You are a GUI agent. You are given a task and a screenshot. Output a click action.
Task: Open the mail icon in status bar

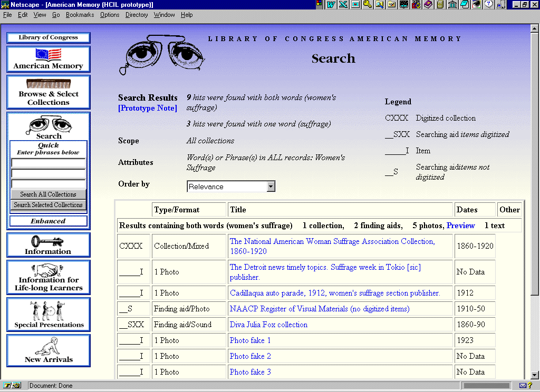click(x=523, y=386)
